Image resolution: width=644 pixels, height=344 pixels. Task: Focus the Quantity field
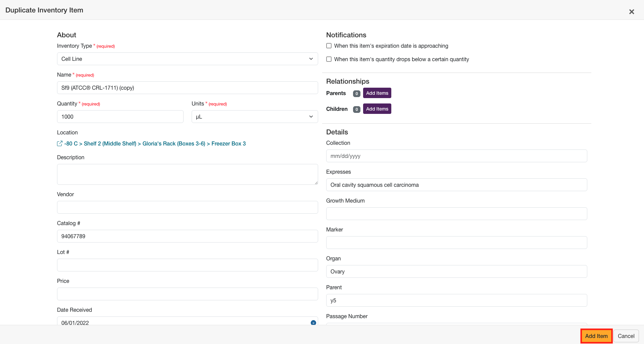(x=120, y=117)
